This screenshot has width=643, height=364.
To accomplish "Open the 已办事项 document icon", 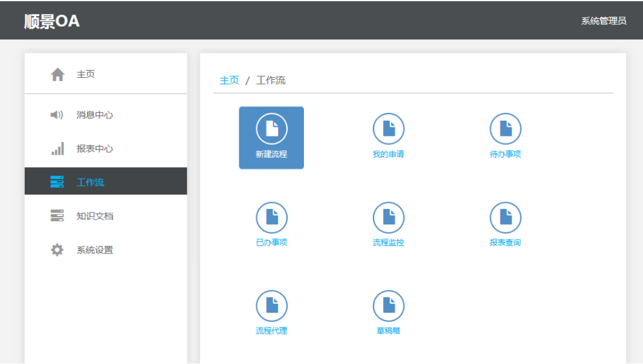I will point(271,217).
